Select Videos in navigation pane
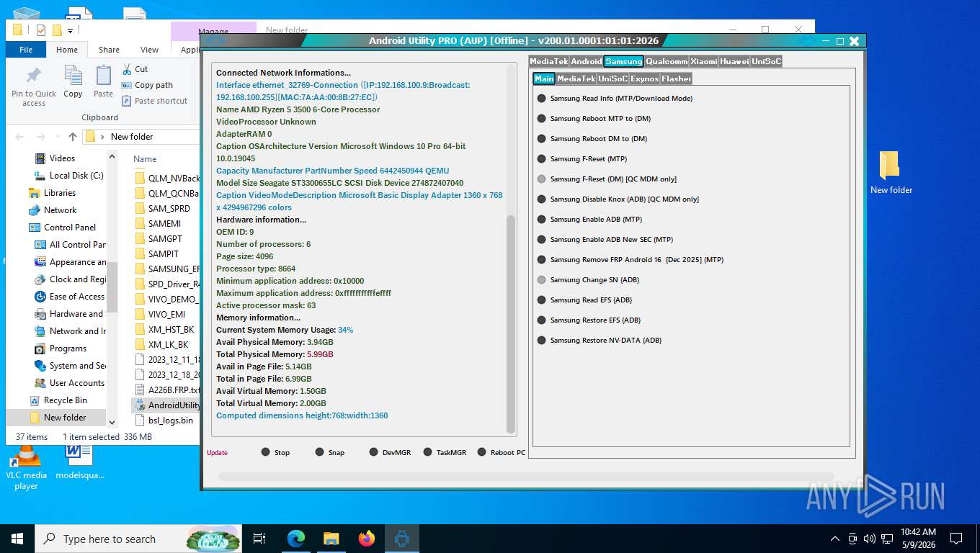980x553 pixels. pyautogui.click(x=62, y=158)
